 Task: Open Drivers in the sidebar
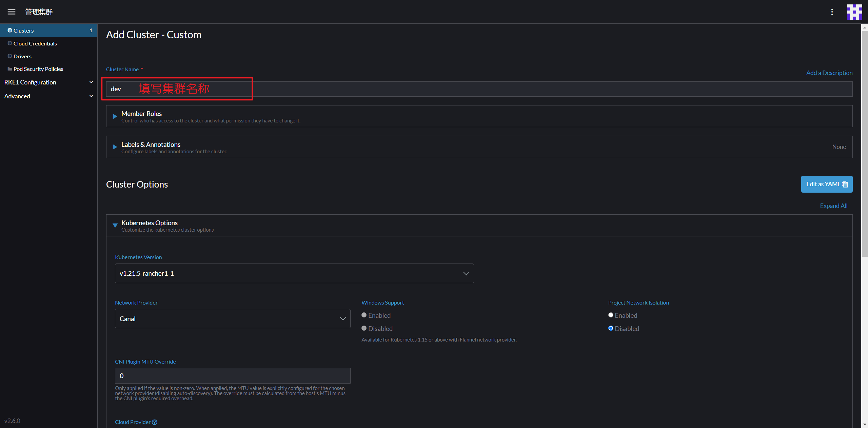[x=22, y=56]
